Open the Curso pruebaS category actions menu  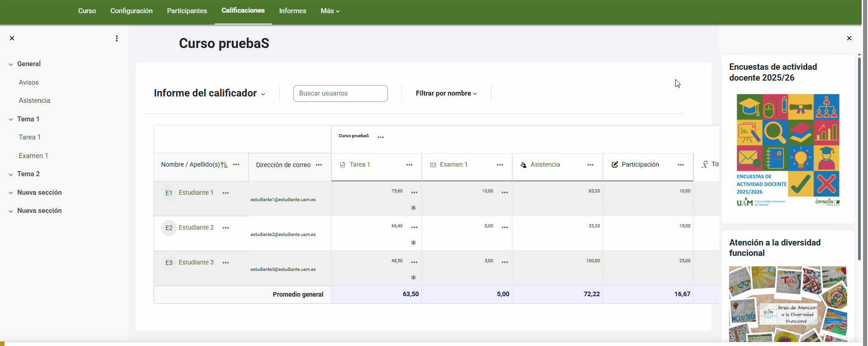(381, 137)
